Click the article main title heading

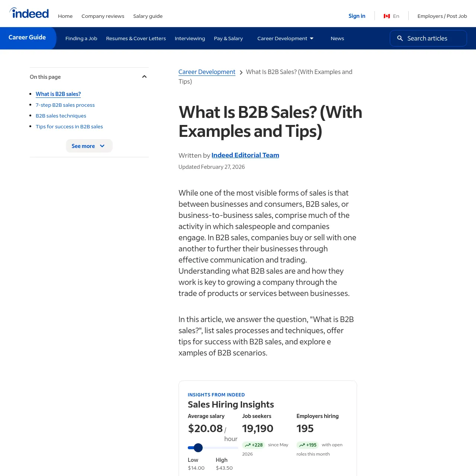tap(270, 122)
